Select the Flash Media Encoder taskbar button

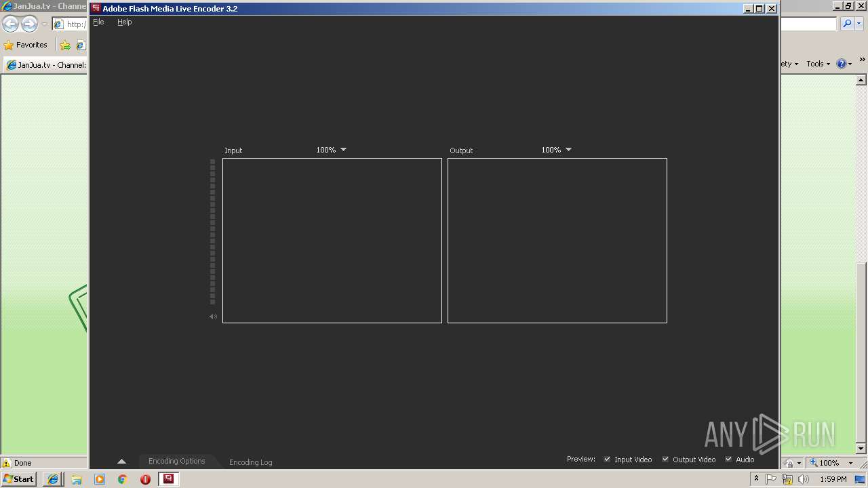[169, 479]
